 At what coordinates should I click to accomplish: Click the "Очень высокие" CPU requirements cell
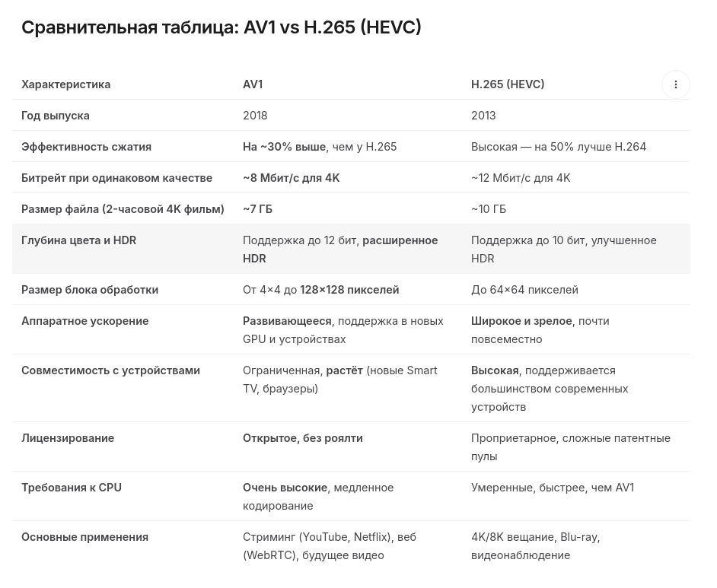pyautogui.click(x=285, y=488)
